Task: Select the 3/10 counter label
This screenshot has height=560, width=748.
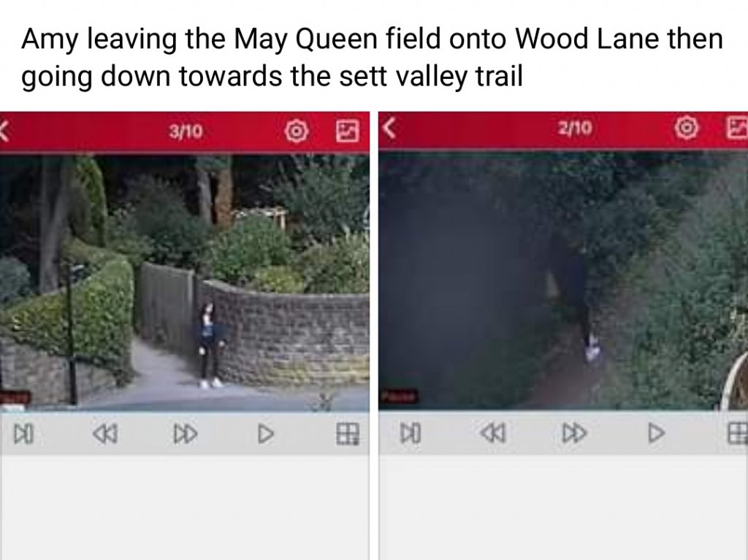Action: click(x=186, y=131)
